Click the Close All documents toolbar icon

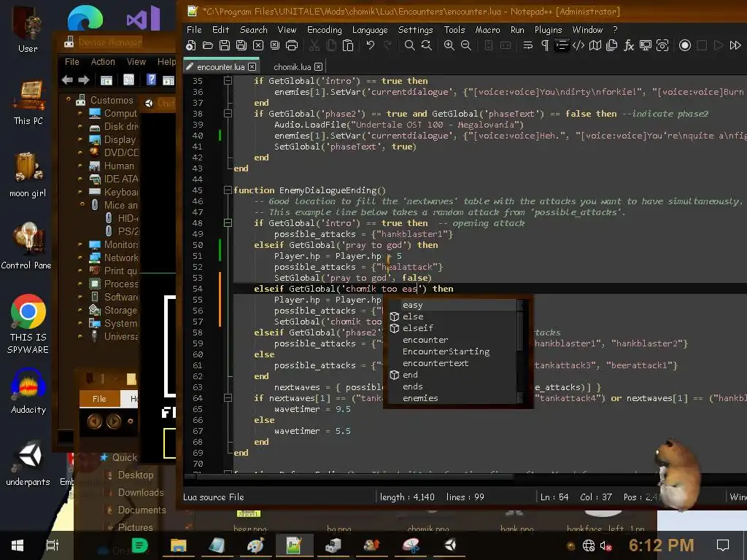point(275,45)
